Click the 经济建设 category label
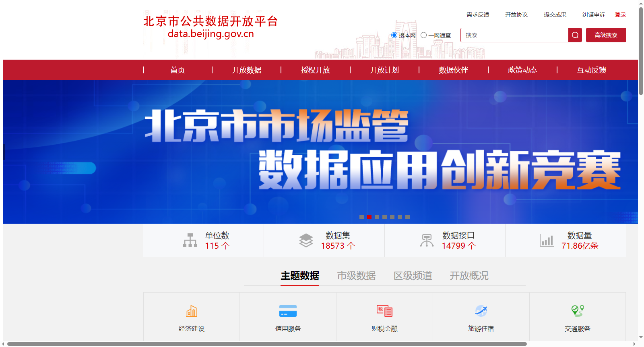This screenshot has width=644, height=347. click(x=192, y=328)
